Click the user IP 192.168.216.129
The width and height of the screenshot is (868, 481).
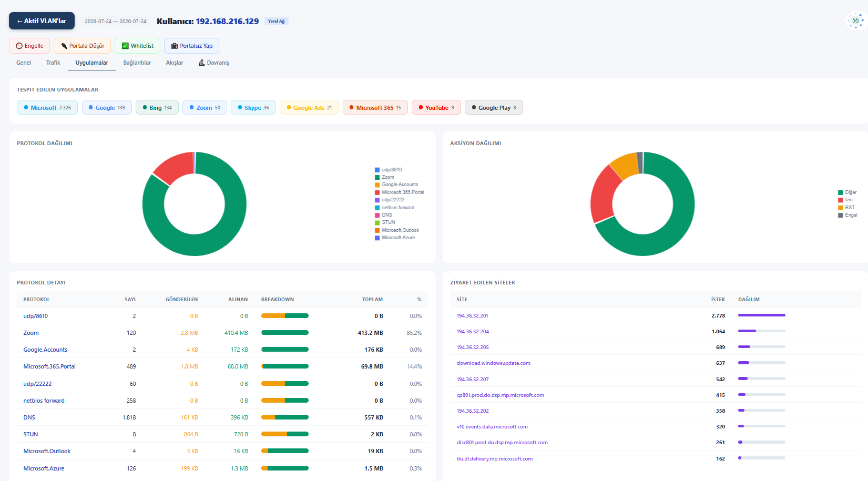point(227,21)
